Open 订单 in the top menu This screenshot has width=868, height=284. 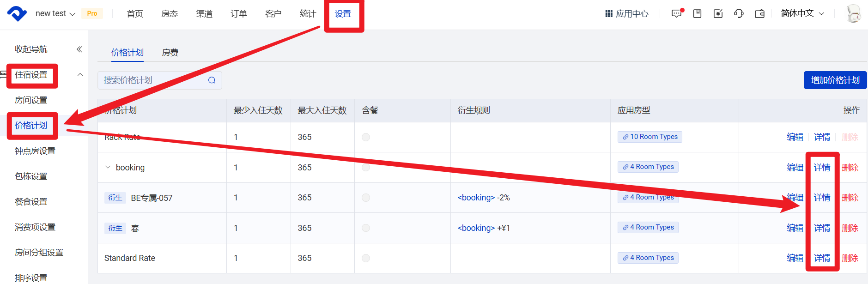coord(238,14)
